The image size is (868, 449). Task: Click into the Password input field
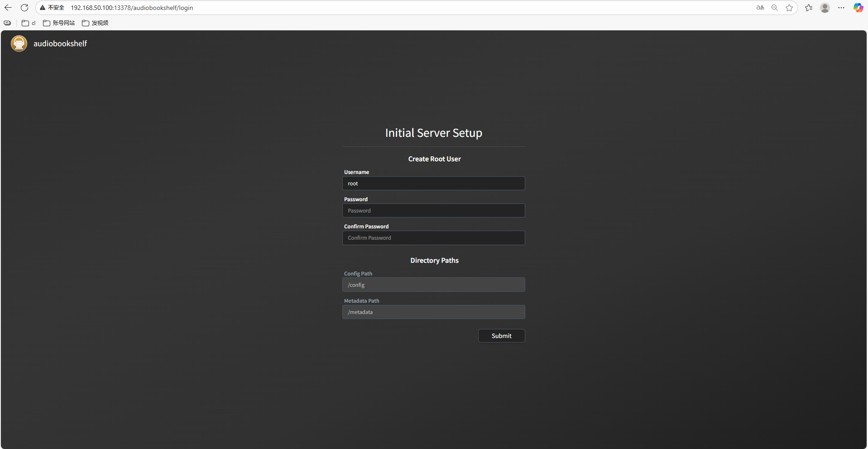pos(433,211)
